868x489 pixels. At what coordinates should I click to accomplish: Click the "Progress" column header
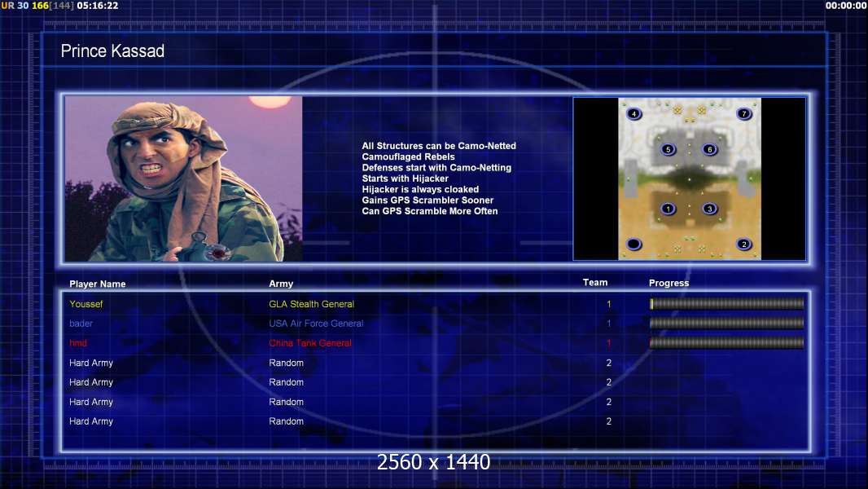coord(669,283)
